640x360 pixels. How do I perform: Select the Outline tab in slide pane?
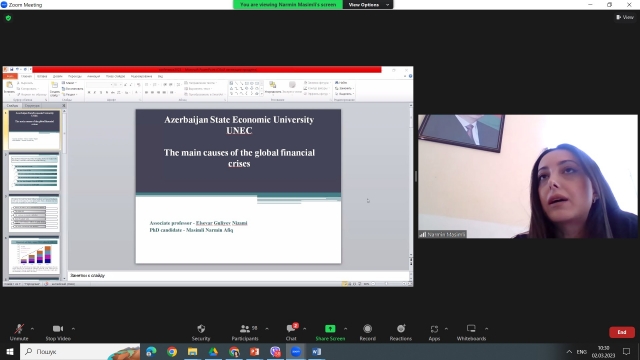32,106
